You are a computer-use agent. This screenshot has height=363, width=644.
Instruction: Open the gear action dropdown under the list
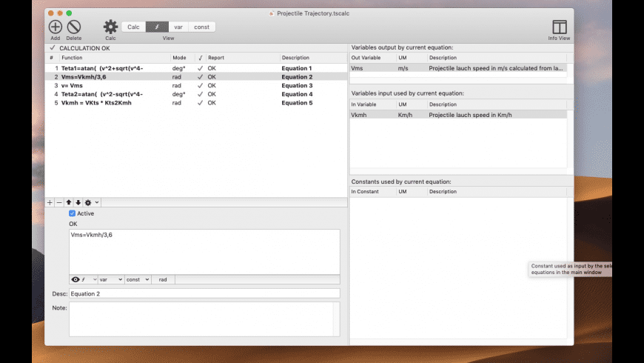click(91, 202)
